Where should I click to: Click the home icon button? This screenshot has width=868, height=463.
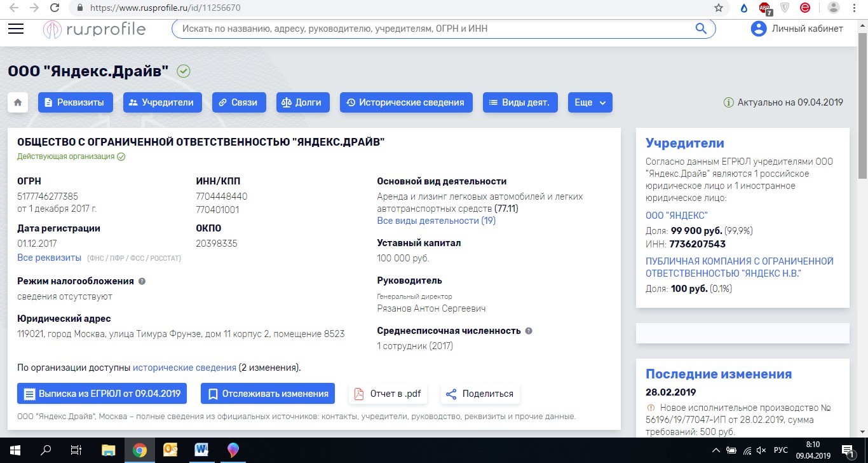(x=18, y=102)
